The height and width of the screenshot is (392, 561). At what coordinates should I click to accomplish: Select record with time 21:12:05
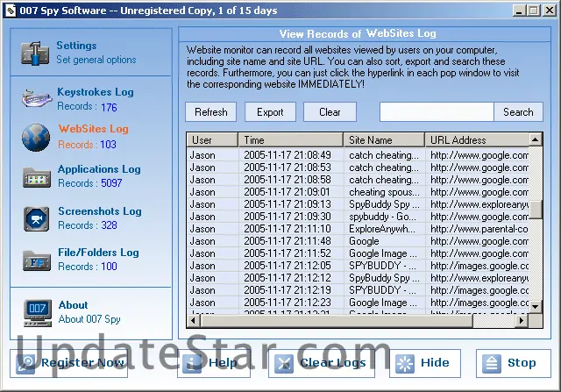click(x=358, y=266)
